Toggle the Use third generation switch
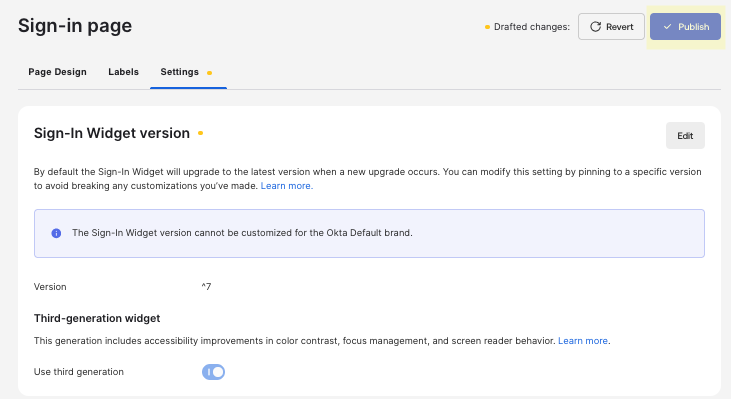Screen dimensions: 731x399 pyautogui.click(x=213, y=372)
